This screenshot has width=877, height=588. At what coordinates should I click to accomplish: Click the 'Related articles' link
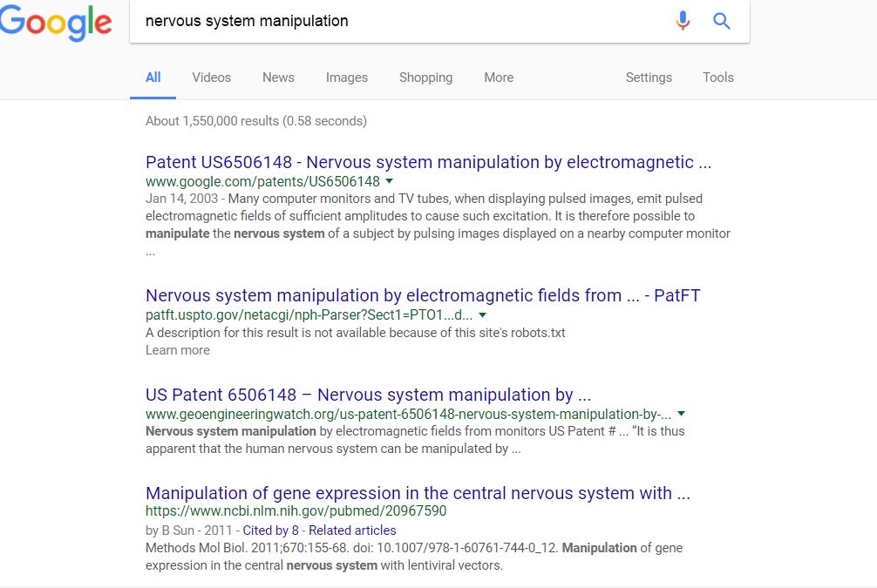click(352, 531)
